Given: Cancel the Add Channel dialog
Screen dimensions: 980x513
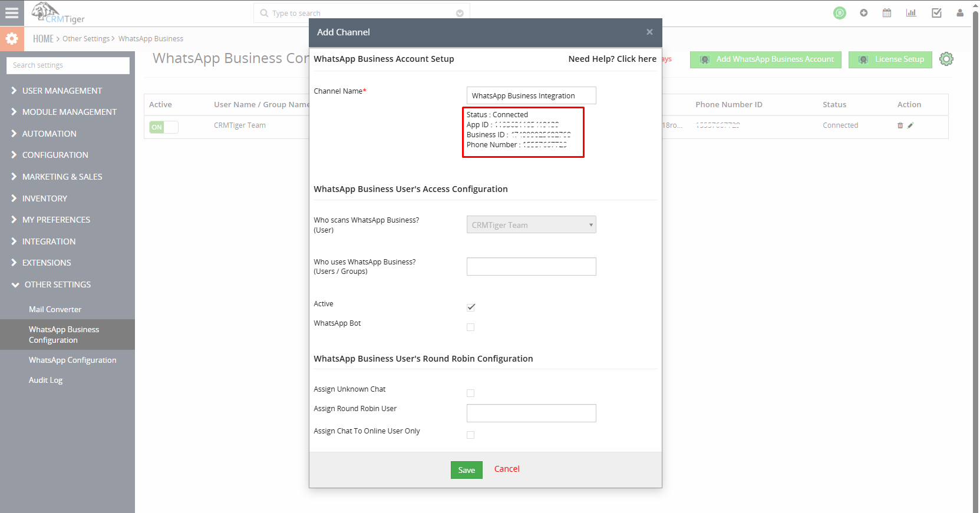Looking at the screenshot, I should click(x=507, y=469).
